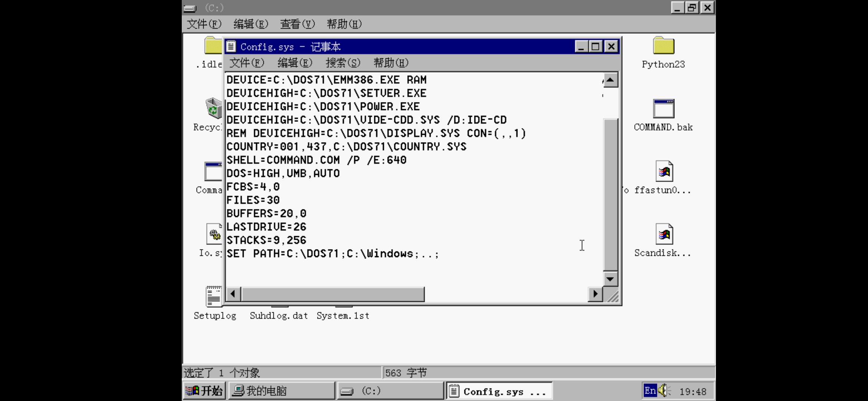Select the ffastun0 file icon
This screenshot has width=868, height=401.
(x=664, y=172)
